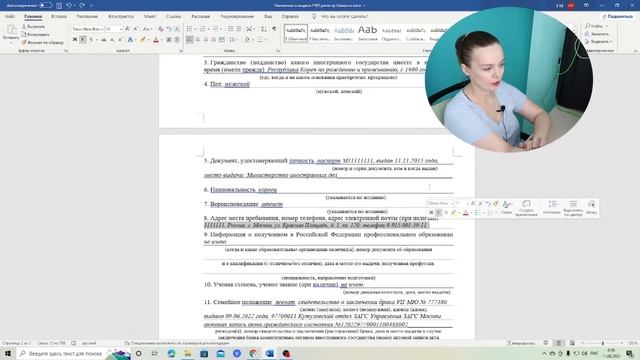The image size is (640, 360).
Task: Activate Format Painter (Формат по образцу)
Action: point(42,42)
